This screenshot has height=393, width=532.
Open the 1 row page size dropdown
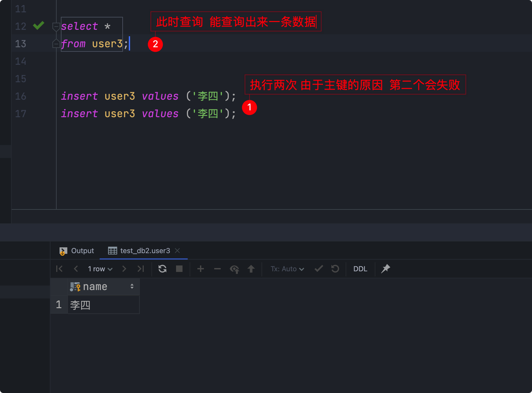(100, 269)
